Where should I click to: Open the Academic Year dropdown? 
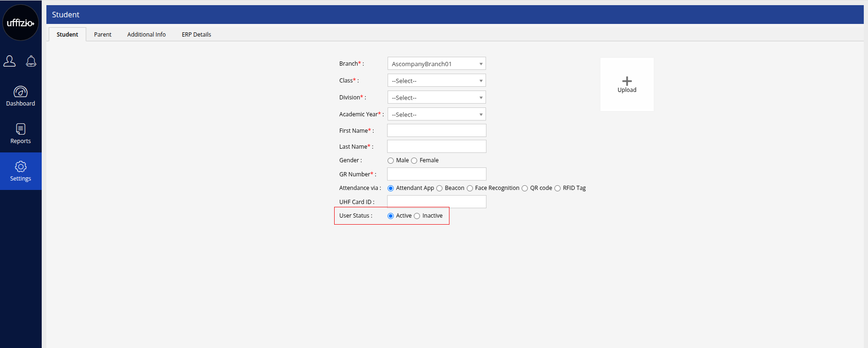tap(436, 114)
